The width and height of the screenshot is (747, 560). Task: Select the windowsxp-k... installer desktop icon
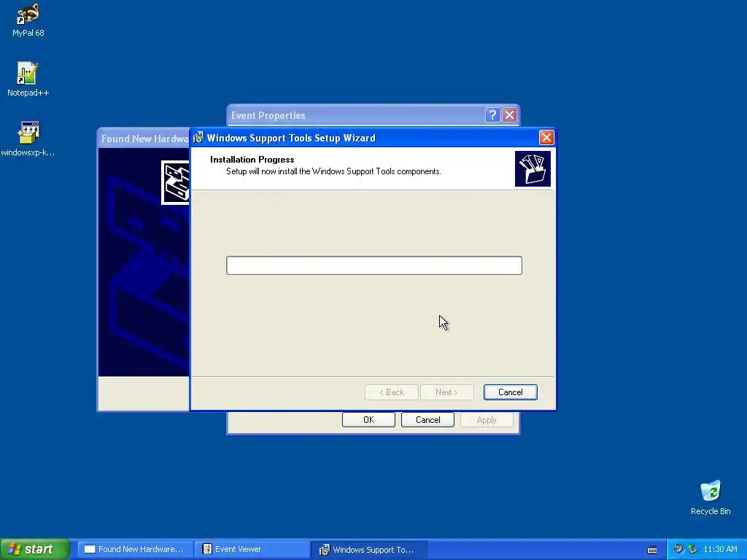[28, 139]
